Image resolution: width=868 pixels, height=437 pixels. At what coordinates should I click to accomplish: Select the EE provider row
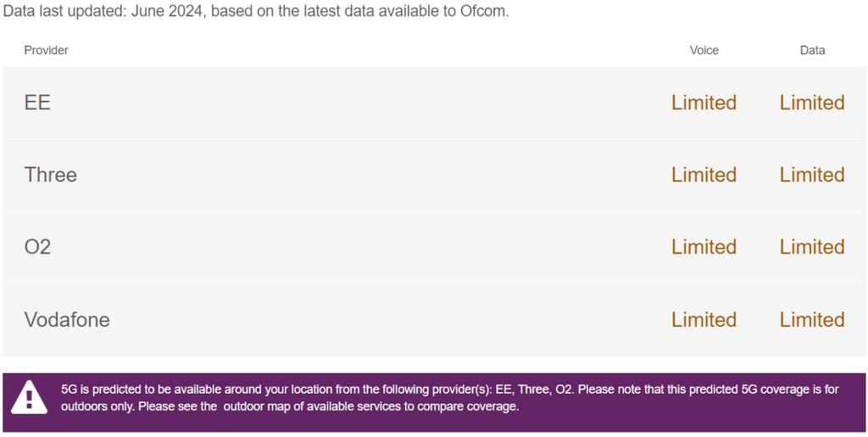pyautogui.click(x=434, y=103)
